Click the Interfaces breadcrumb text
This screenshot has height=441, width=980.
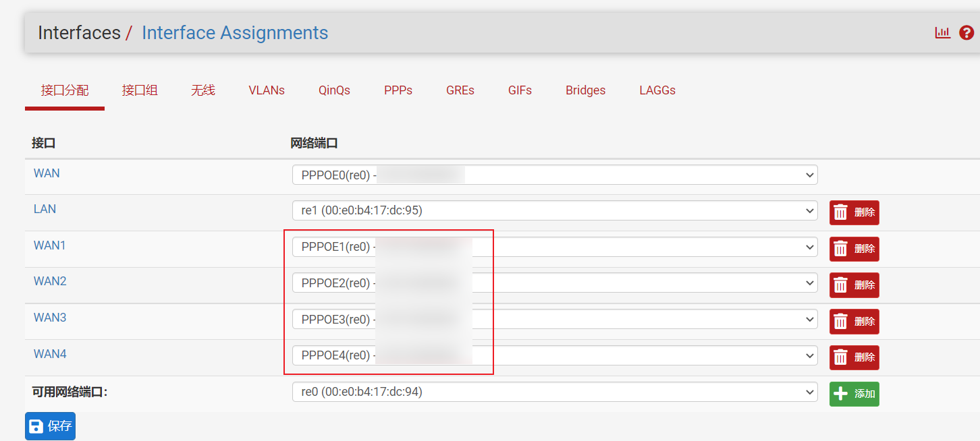point(79,32)
